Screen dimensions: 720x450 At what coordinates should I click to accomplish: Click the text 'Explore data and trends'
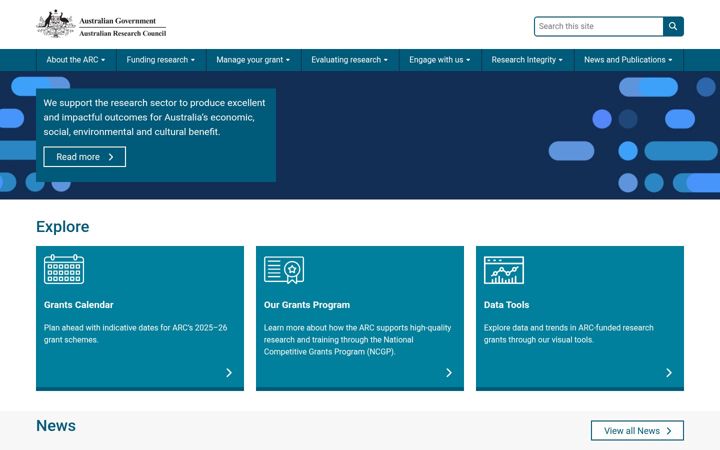click(568, 334)
